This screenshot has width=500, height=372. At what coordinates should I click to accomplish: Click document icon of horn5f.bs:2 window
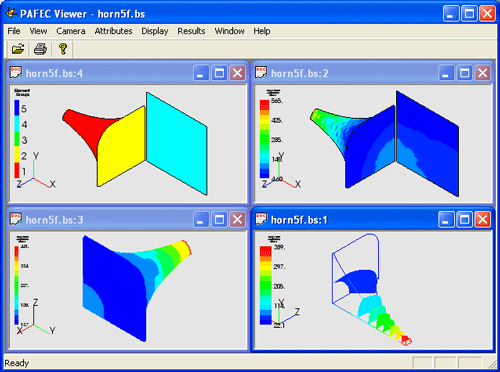(x=261, y=72)
